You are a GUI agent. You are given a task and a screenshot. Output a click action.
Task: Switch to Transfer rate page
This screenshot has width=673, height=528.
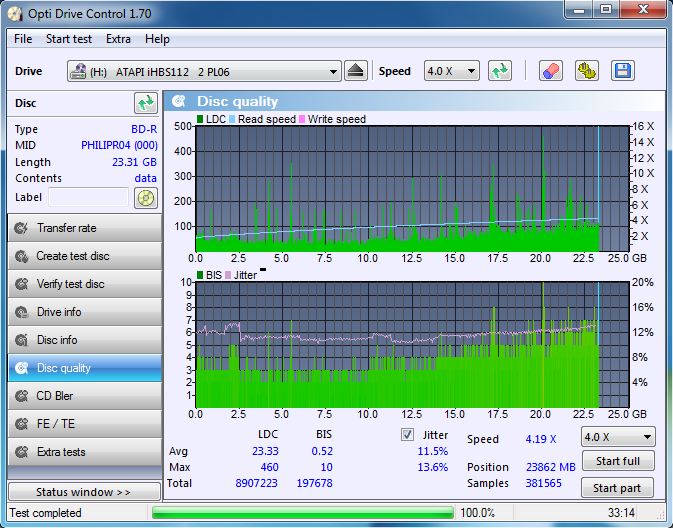click(x=85, y=228)
